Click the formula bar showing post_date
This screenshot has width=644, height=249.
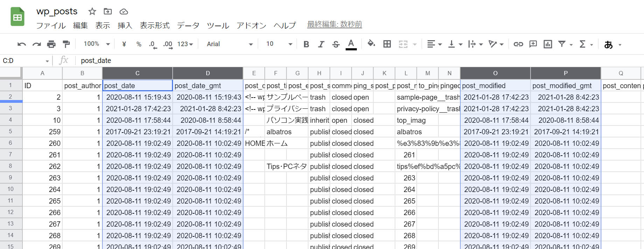pyautogui.click(x=359, y=61)
